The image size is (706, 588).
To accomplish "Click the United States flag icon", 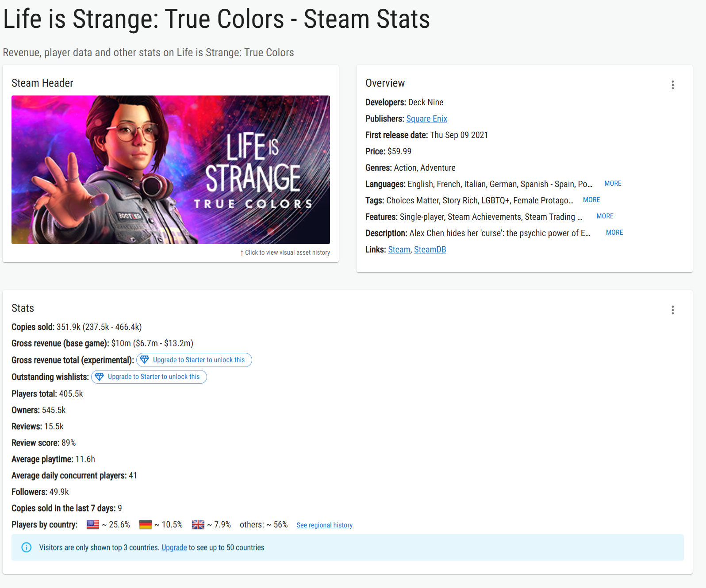I will (x=93, y=524).
